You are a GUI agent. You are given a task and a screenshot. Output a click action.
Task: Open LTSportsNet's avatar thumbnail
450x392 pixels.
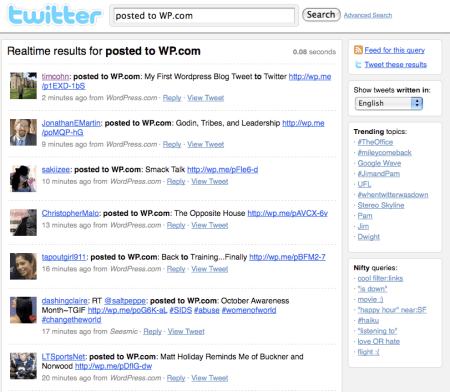[x=23, y=366]
